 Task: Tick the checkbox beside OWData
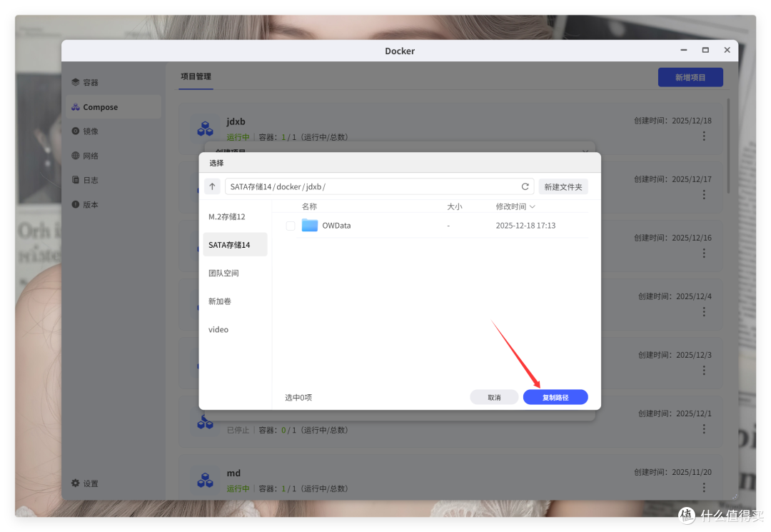[290, 226]
